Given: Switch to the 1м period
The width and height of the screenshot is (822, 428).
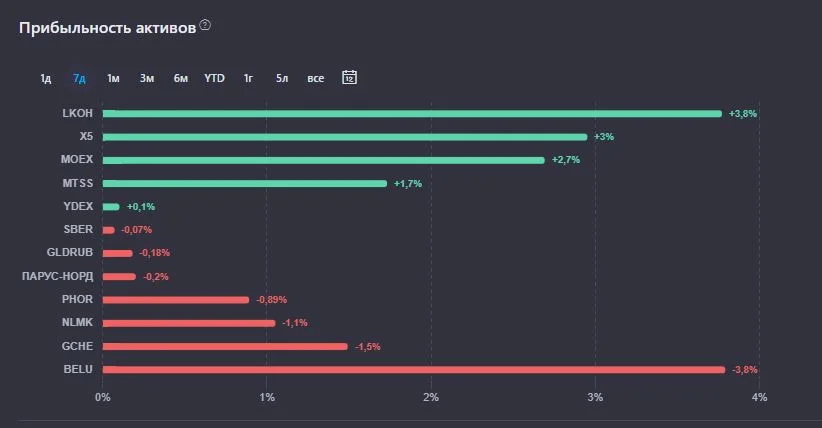Looking at the screenshot, I should [x=113, y=78].
